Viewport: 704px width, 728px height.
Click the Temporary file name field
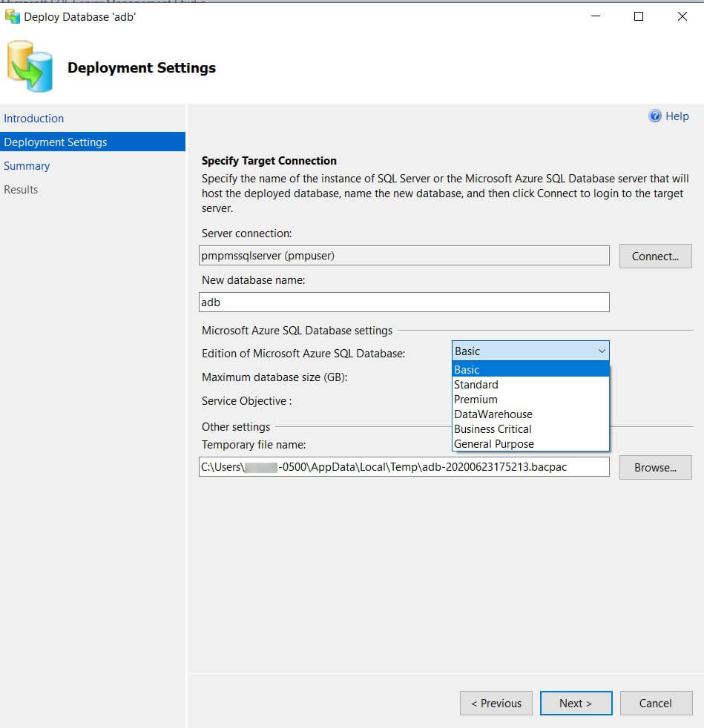pos(404,467)
